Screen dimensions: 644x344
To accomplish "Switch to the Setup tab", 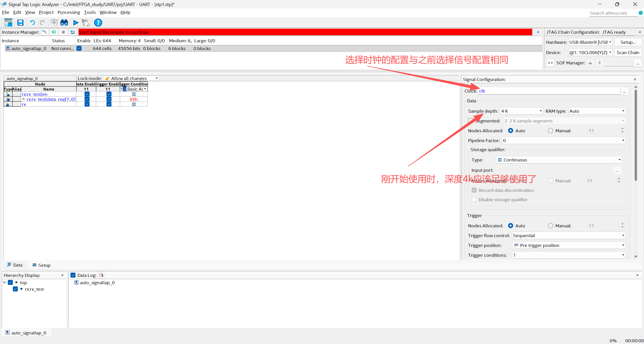I will 42,265.
